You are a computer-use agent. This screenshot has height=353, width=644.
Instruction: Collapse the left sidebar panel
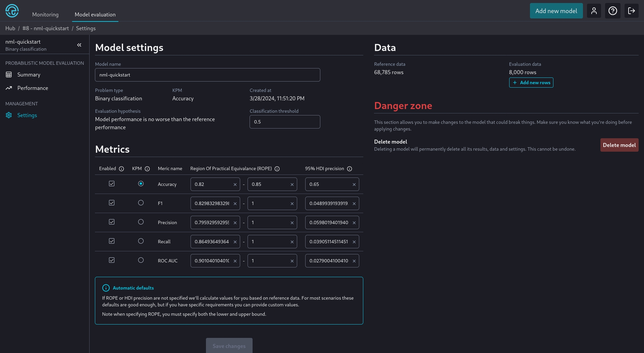79,45
